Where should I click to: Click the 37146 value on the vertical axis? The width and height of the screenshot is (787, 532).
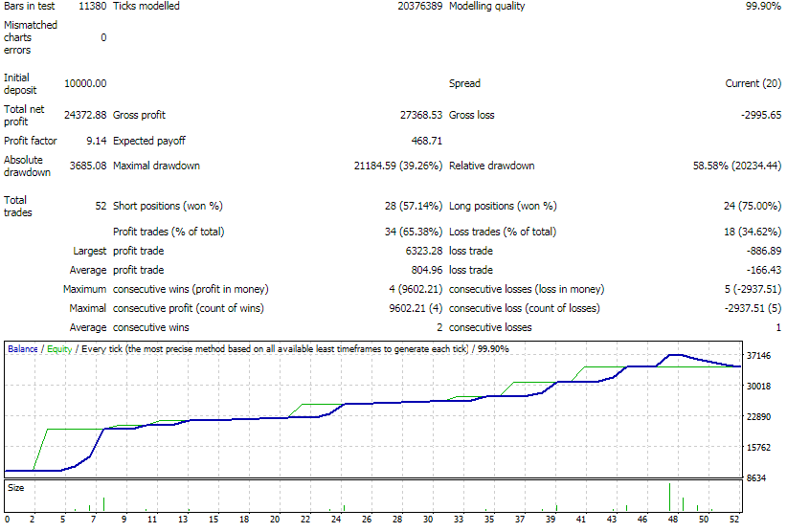click(758, 356)
